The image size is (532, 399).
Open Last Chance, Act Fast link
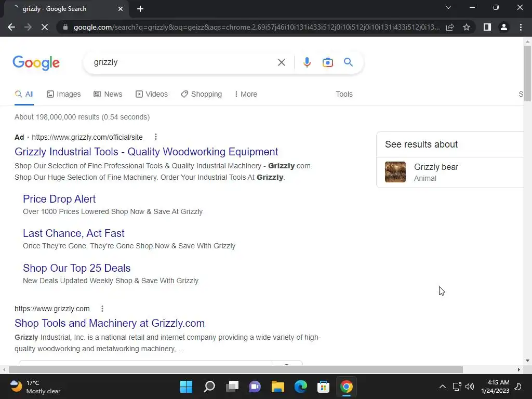coord(74,233)
